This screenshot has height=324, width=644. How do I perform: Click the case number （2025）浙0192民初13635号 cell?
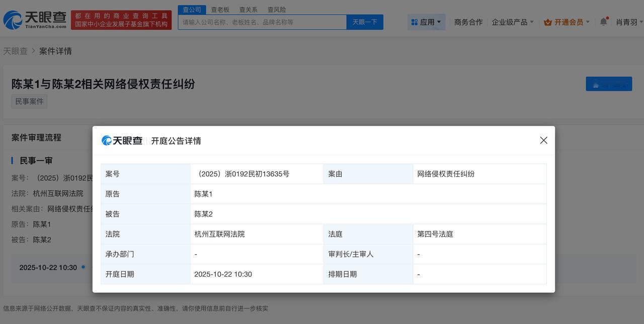point(257,174)
